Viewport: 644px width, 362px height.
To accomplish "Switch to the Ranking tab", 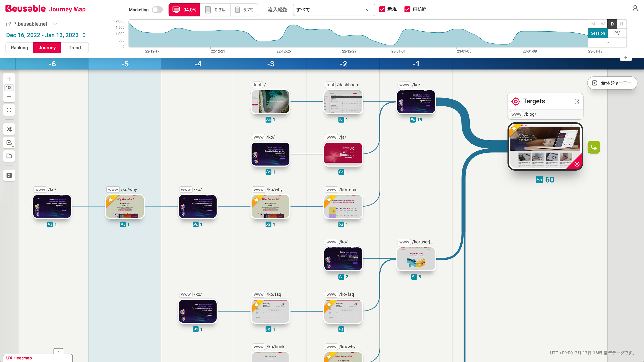I will point(20,48).
